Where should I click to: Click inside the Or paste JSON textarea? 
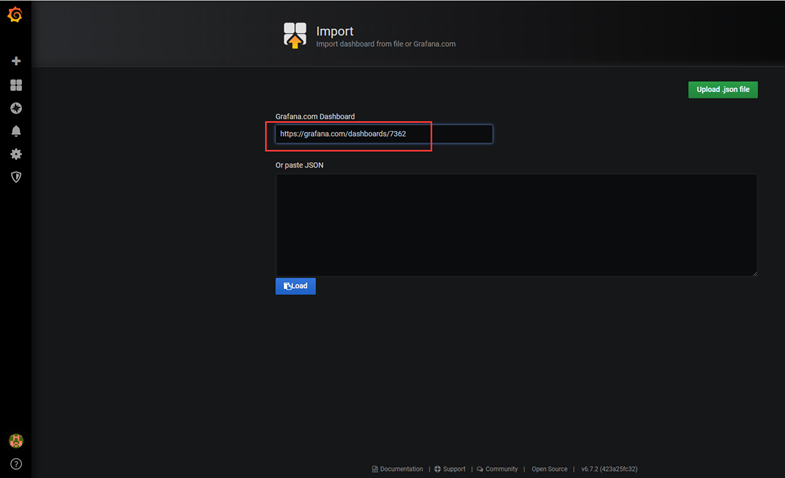coord(516,225)
